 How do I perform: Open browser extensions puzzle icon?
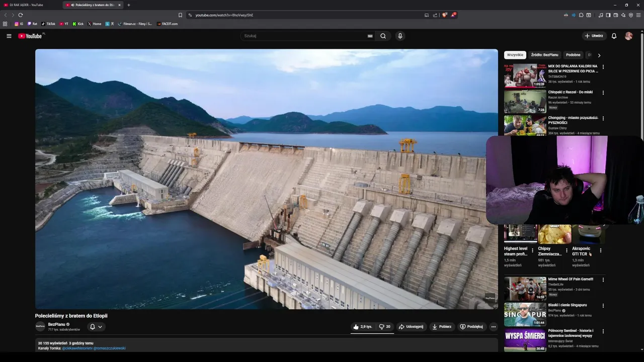pyautogui.click(x=581, y=15)
